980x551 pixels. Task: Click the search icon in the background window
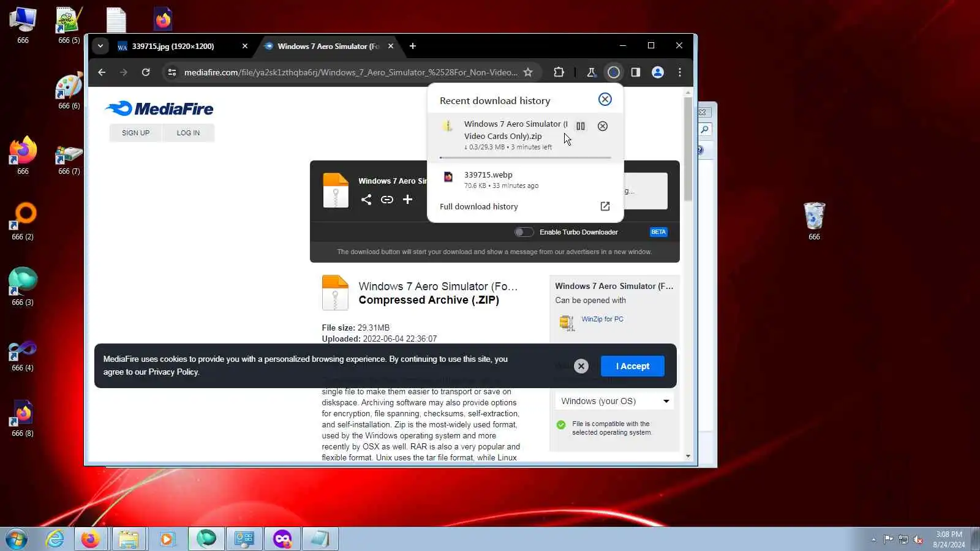705,129
